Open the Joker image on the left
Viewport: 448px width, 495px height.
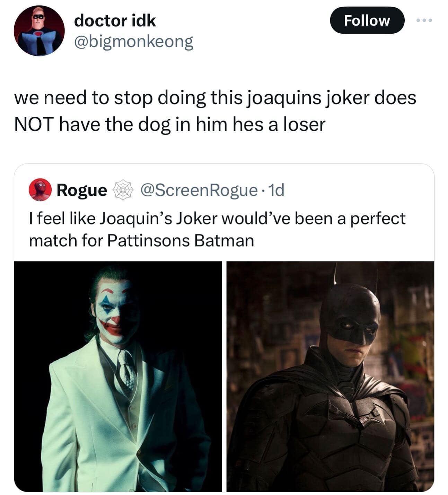[x=118, y=376]
